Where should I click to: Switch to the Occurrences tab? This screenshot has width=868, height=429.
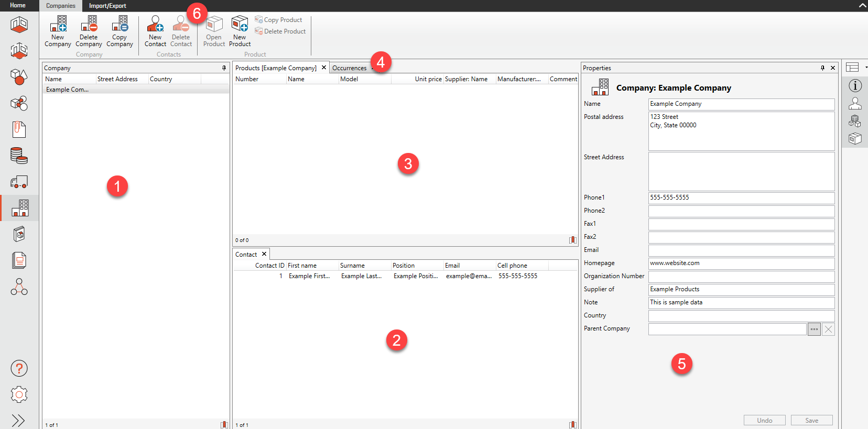coord(349,68)
